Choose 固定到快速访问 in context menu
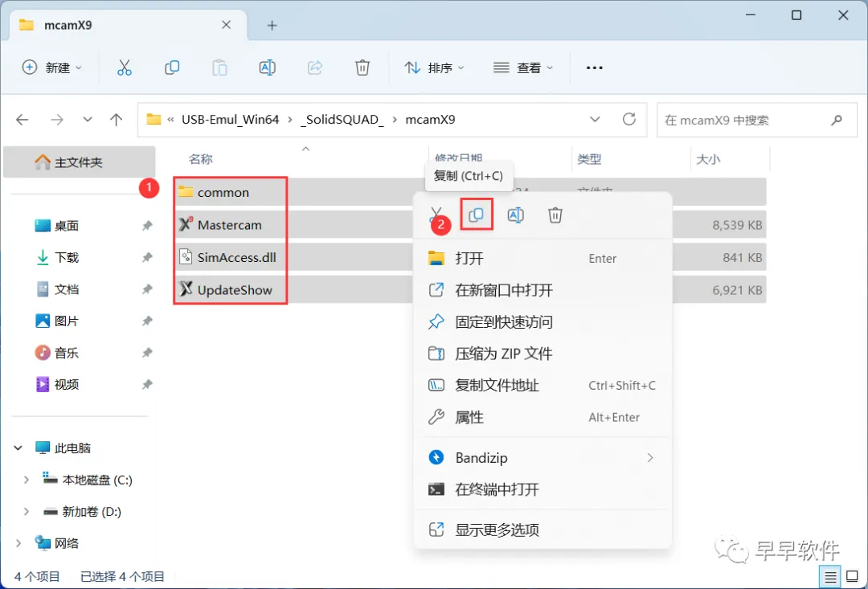 [x=542, y=322]
